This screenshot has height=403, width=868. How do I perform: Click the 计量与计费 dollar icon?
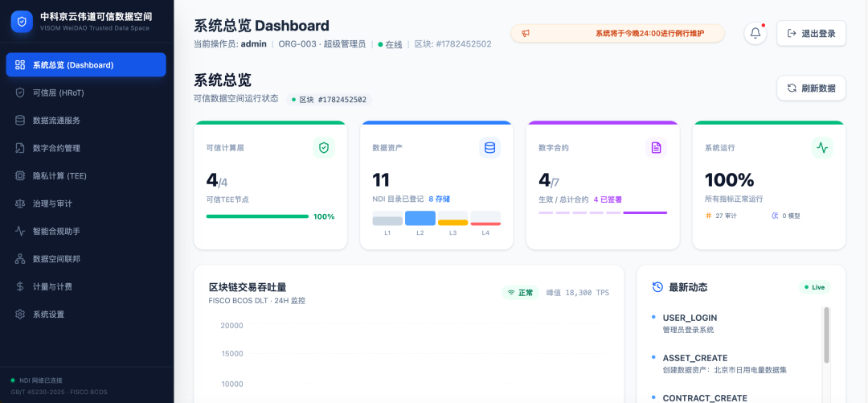(20, 286)
